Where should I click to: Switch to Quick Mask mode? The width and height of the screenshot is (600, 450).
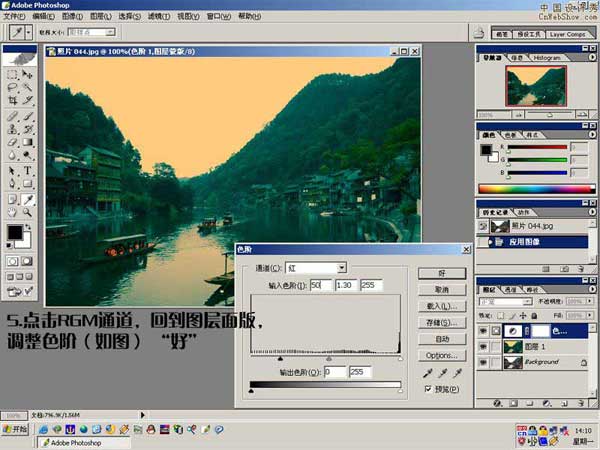27,261
